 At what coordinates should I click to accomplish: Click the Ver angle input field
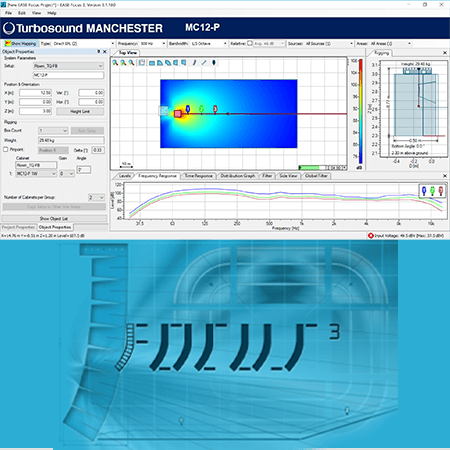91,93
